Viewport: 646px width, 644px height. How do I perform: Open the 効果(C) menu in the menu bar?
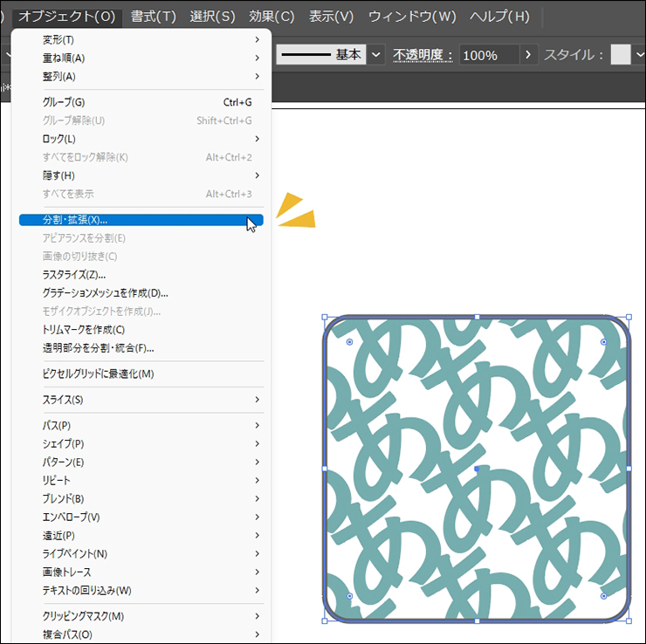coord(271,17)
